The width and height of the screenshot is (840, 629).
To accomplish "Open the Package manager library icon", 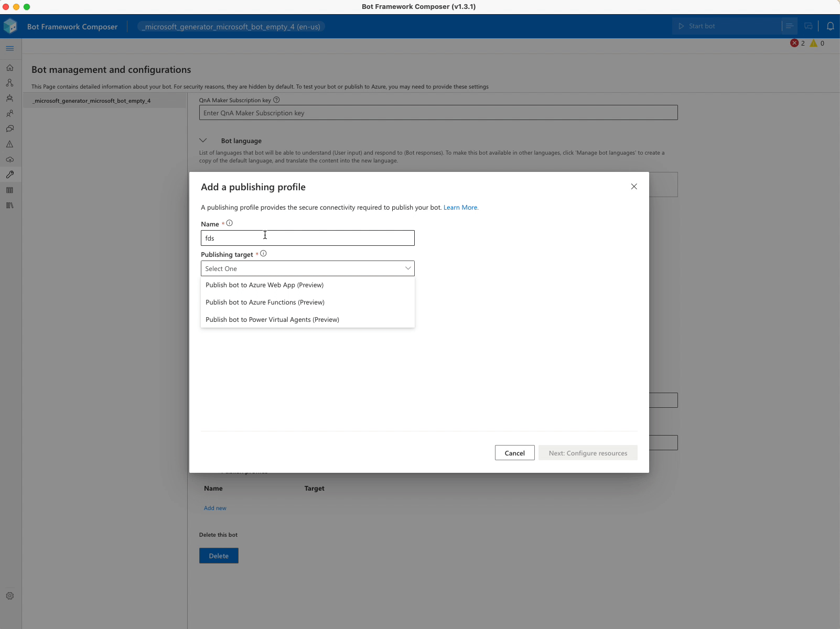I will pos(10,205).
